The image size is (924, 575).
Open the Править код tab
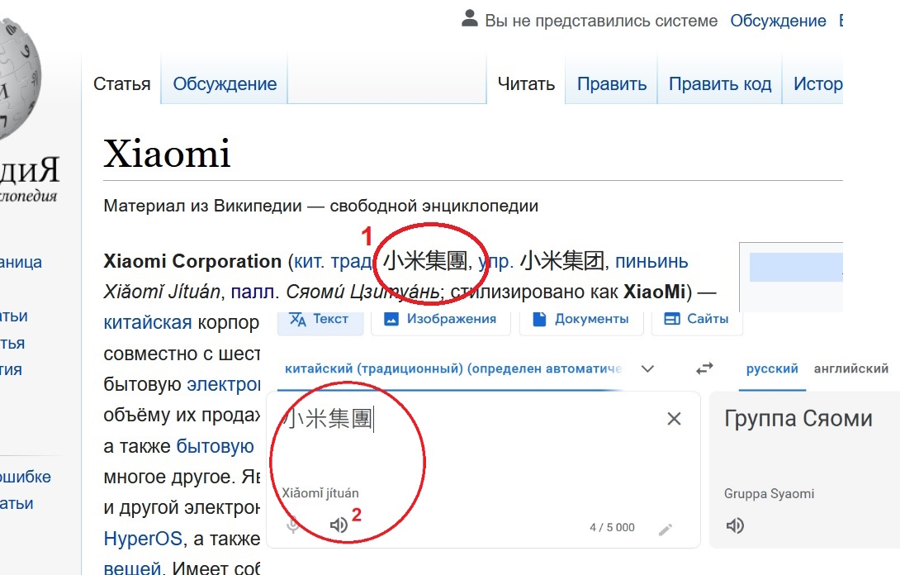[719, 83]
